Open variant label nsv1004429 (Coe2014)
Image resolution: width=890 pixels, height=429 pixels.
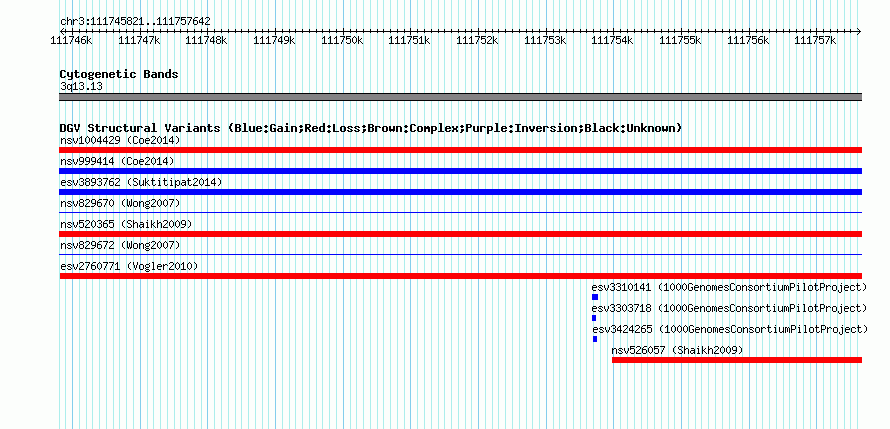tap(120, 140)
